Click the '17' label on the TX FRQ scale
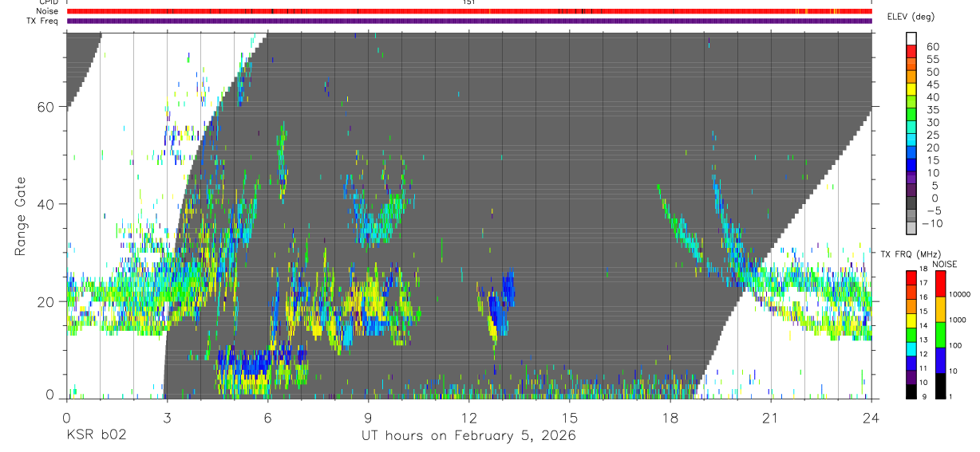The width and height of the screenshot is (980, 452). click(x=923, y=283)
